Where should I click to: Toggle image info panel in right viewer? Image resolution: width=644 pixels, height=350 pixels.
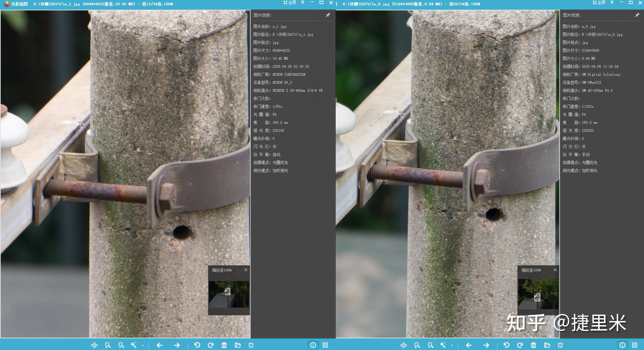point(622,345)
